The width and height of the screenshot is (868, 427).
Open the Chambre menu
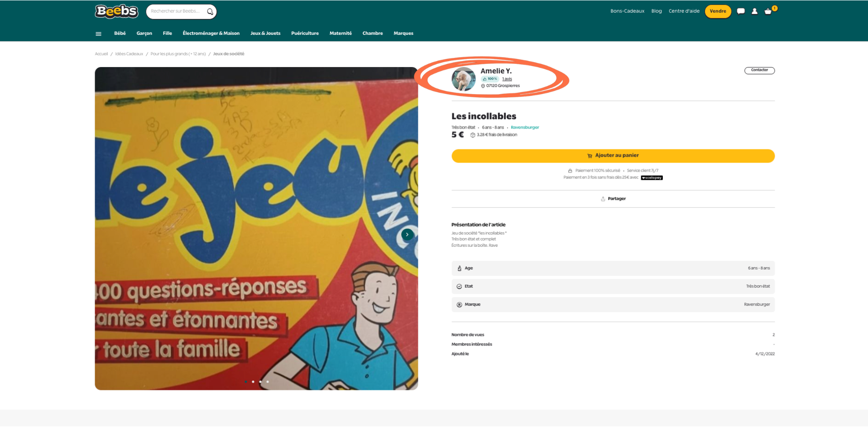pyautogui.click(x=373, y=34)
